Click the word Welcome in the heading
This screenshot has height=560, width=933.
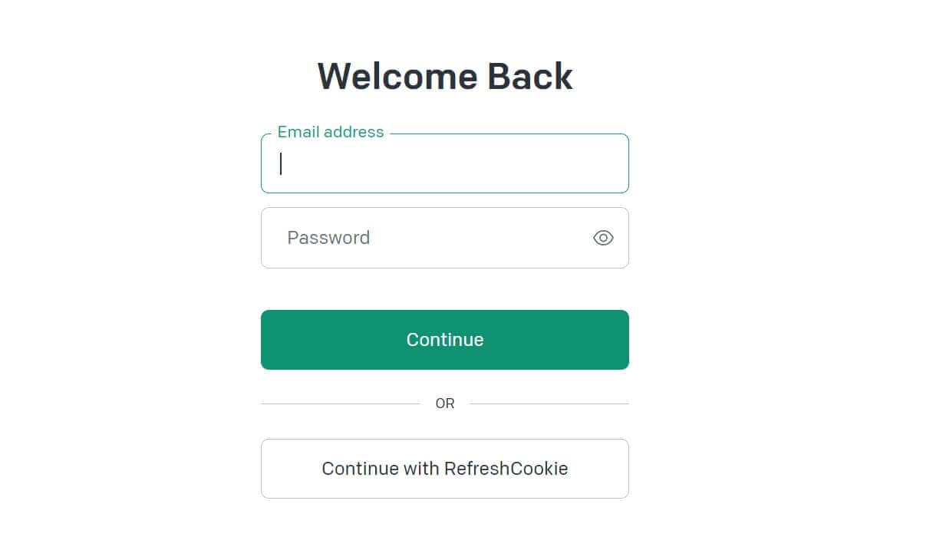(397, 77)
